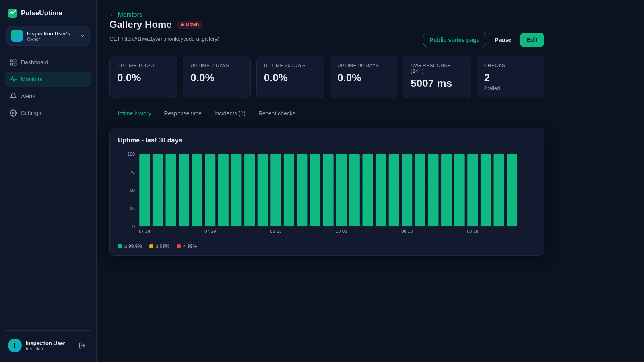Go back via the ← Monitors link
644x362 pixels.
coord(126,14)
